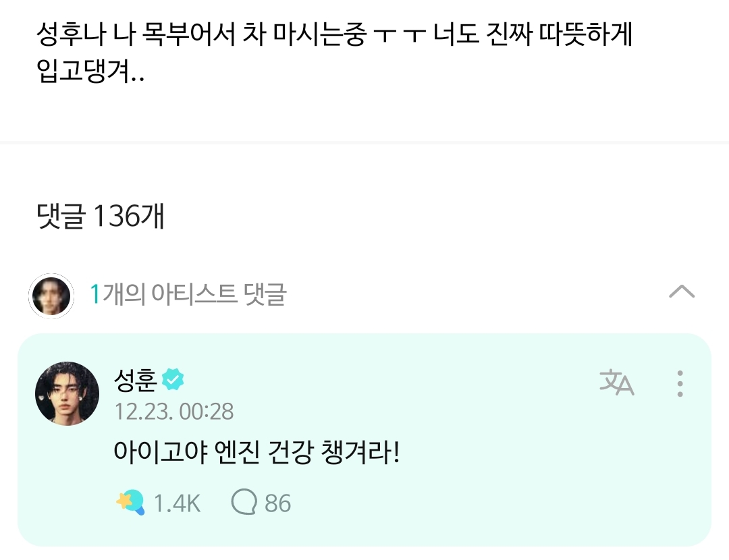Click the post's second line '입고댕겨..'
Image resolution: width=729 pixels, height=560 pixels.
[x=90, y=72]
